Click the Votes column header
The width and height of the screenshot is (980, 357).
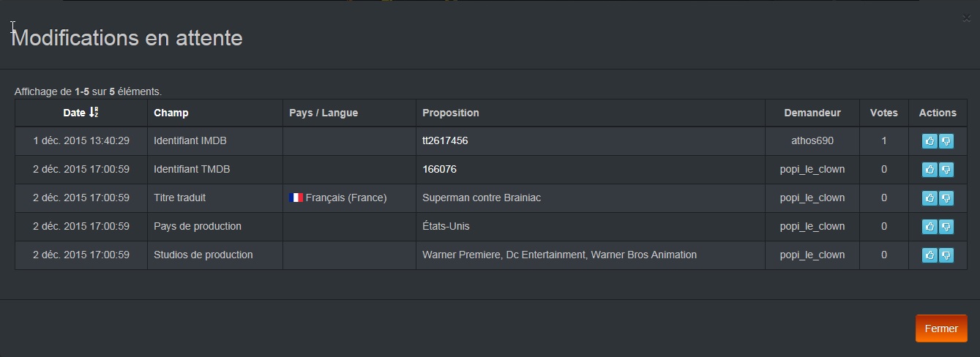coord(884,113)
